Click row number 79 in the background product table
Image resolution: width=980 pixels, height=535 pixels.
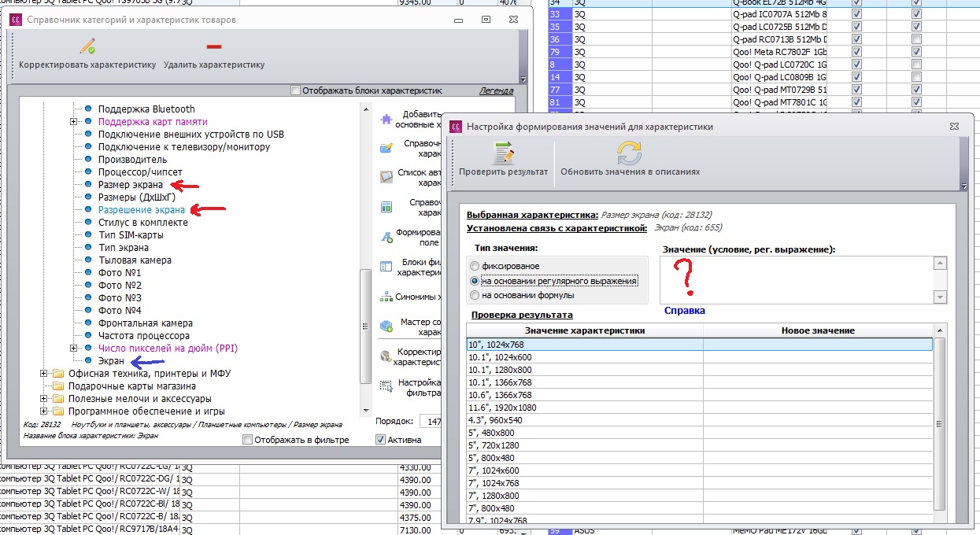[560, 52]
